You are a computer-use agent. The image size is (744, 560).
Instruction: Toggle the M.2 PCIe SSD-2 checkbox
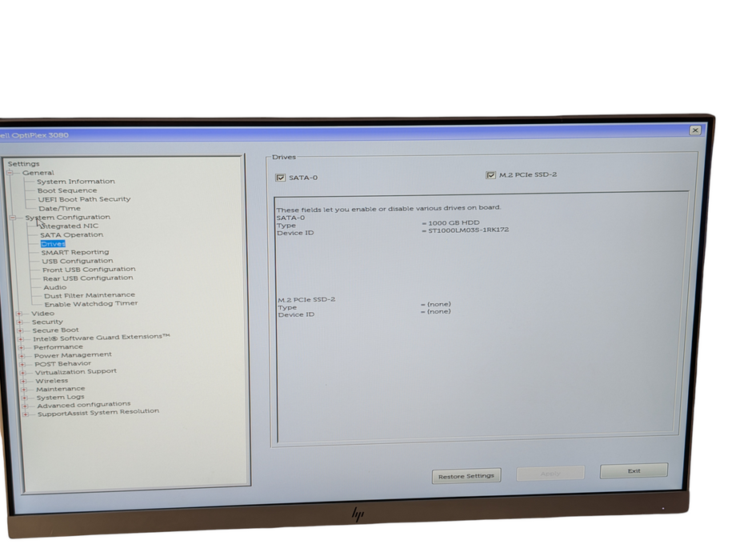(490, 175)
